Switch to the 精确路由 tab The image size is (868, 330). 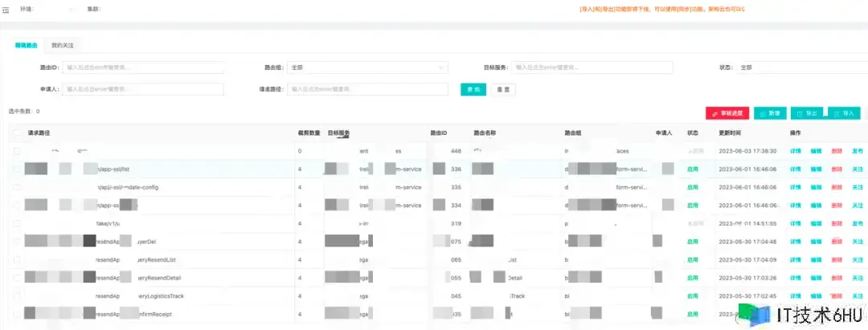(26, 46)
